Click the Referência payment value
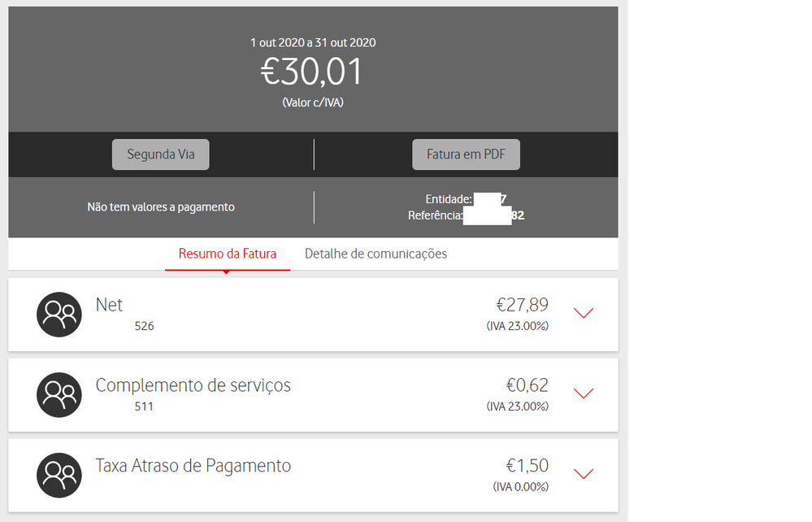Screen dimensions: 812x522 [494, 215]
